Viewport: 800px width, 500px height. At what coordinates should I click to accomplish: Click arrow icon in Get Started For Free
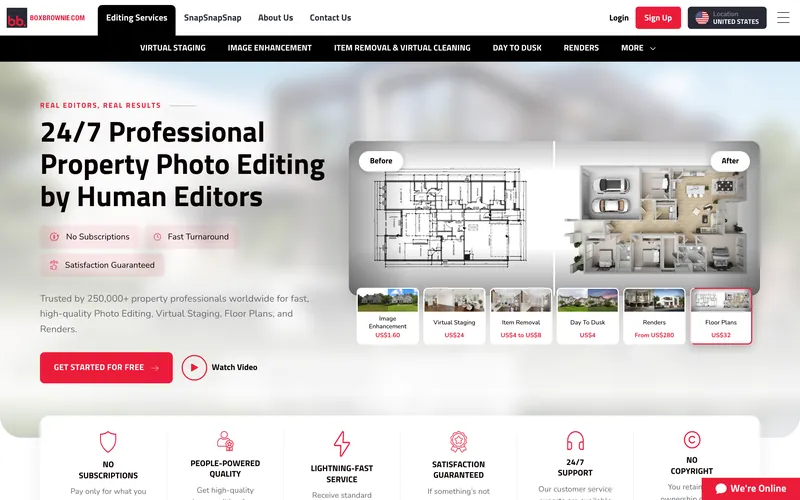[155, 368]
